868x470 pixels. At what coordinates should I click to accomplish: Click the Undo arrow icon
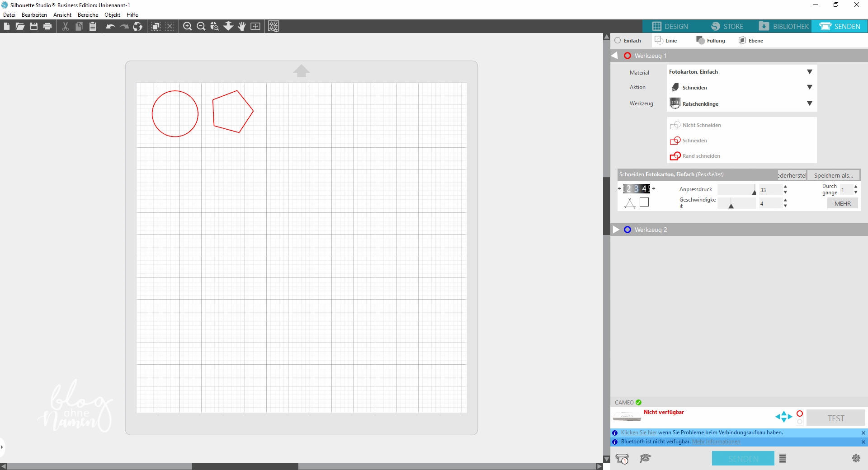pos(110,26)
